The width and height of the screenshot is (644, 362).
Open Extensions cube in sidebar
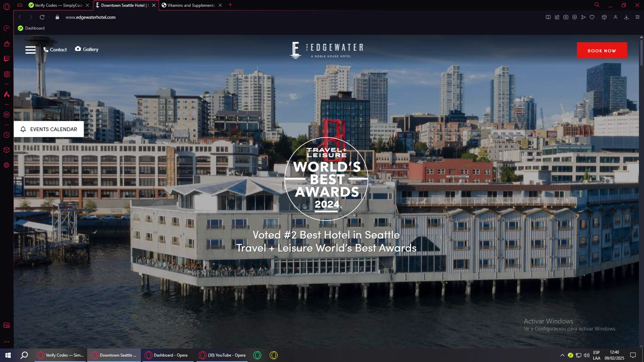(6, 150)
